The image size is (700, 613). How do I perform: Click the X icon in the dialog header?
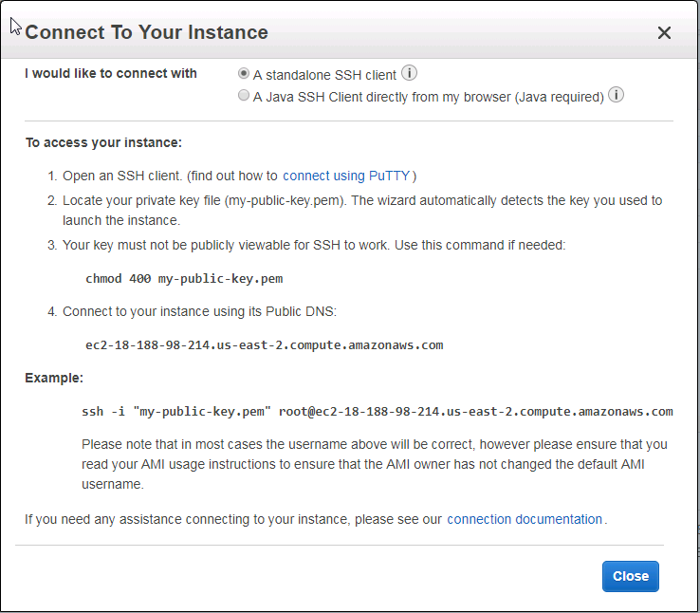(664, 33)
